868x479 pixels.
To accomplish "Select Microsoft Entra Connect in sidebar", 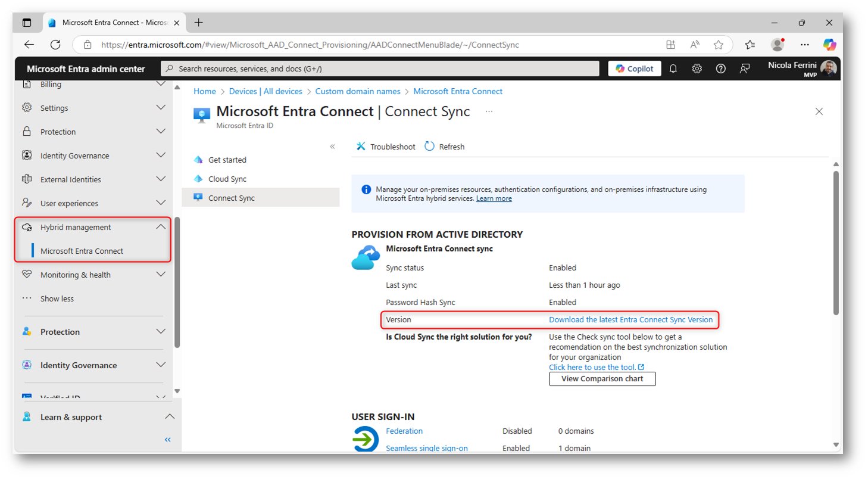I will tap(82, 251).
